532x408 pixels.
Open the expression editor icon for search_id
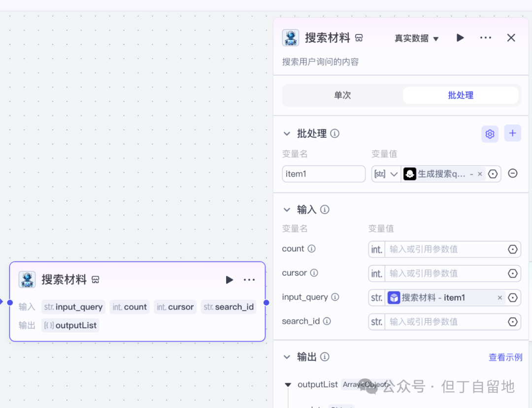click(x=512, y=321)
